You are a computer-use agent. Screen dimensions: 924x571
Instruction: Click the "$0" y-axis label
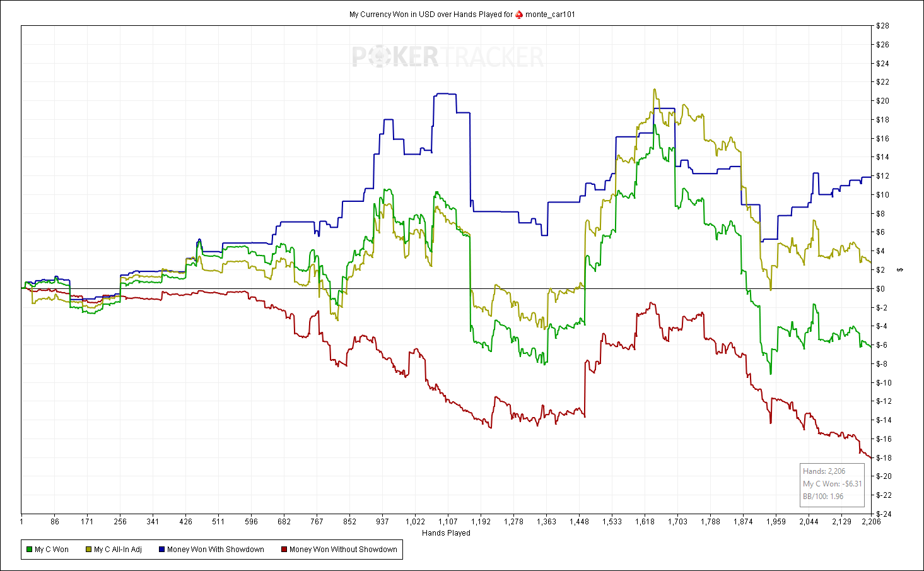pos(880,289)
